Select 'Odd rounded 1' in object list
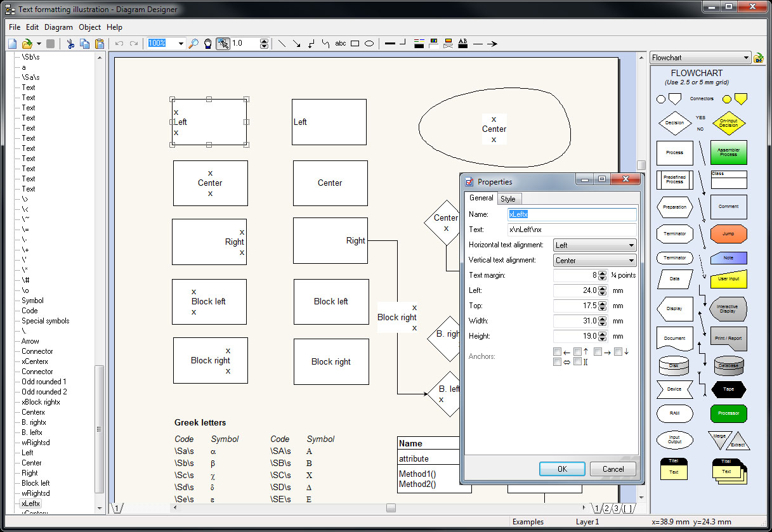 (x=44, y=382)
